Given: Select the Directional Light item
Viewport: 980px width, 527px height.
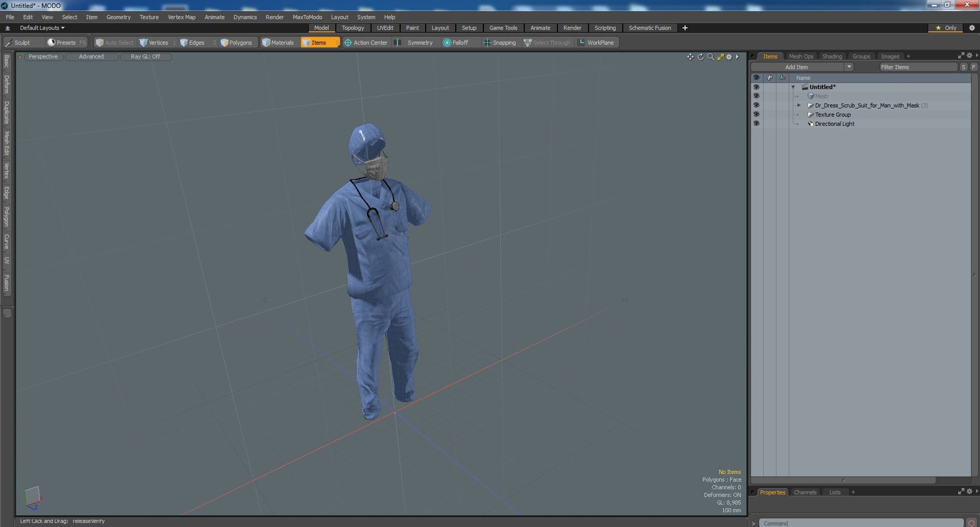Looking at the screenshot, I should click(x=835, y=123).
